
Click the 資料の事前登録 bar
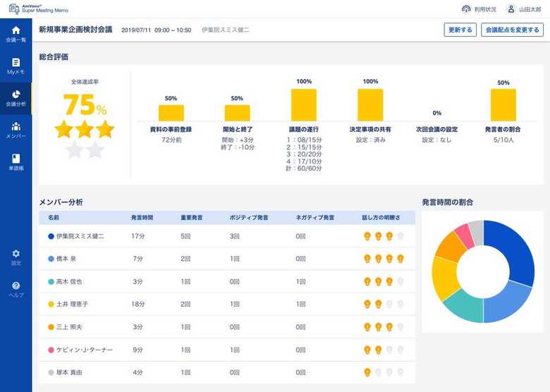click(x=171, y=113)
